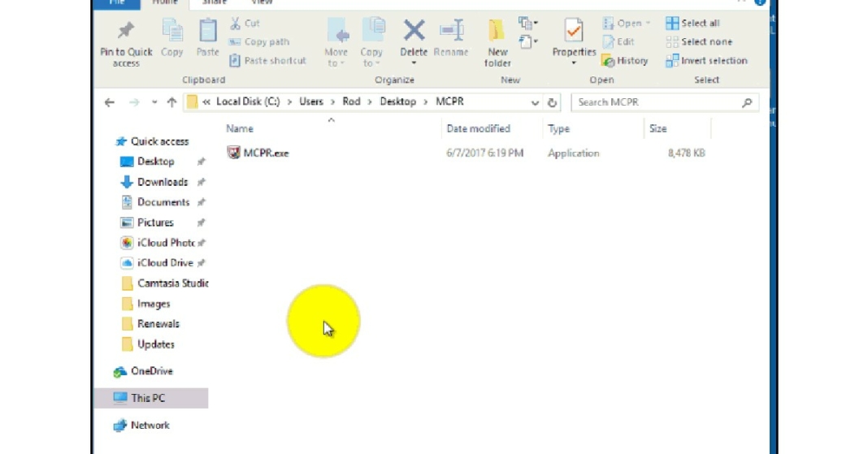Screen dimensions: 868x454
Task: Open the File menu tab
Action: pyautogui.click(x=117, y=3)
